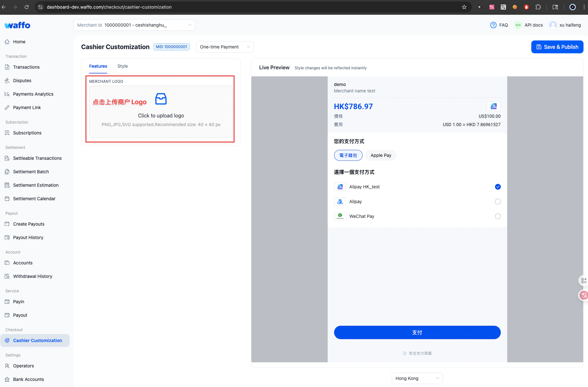Click the Withdrawal History icon

point(7,276)
